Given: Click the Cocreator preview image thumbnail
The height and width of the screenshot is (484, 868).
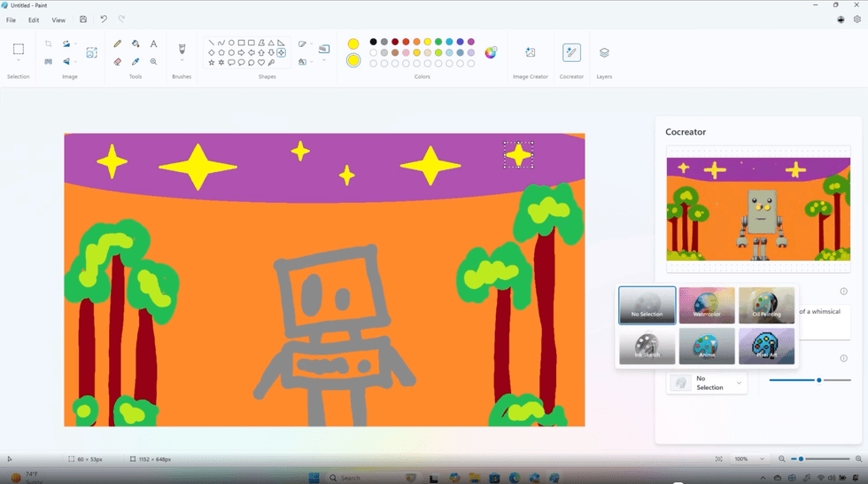Looking at the screenshot, I should point(758,209).
